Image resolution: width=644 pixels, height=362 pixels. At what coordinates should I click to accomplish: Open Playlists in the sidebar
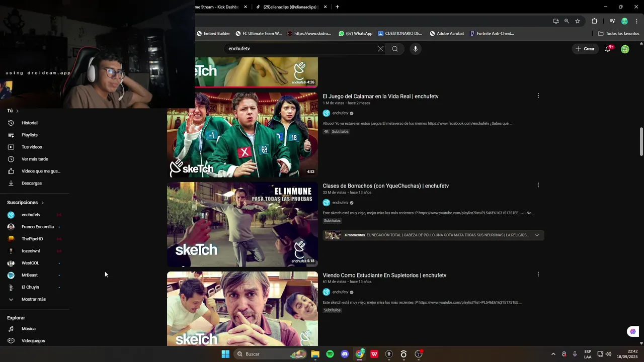[29, 135]
